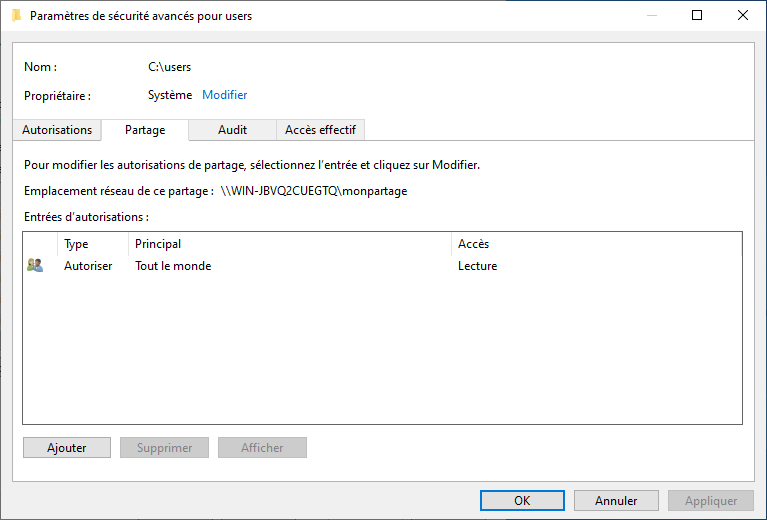Screen dimensions: 767x520
Task: Switch to the Autorisations tab
Action: coord(57,130)
